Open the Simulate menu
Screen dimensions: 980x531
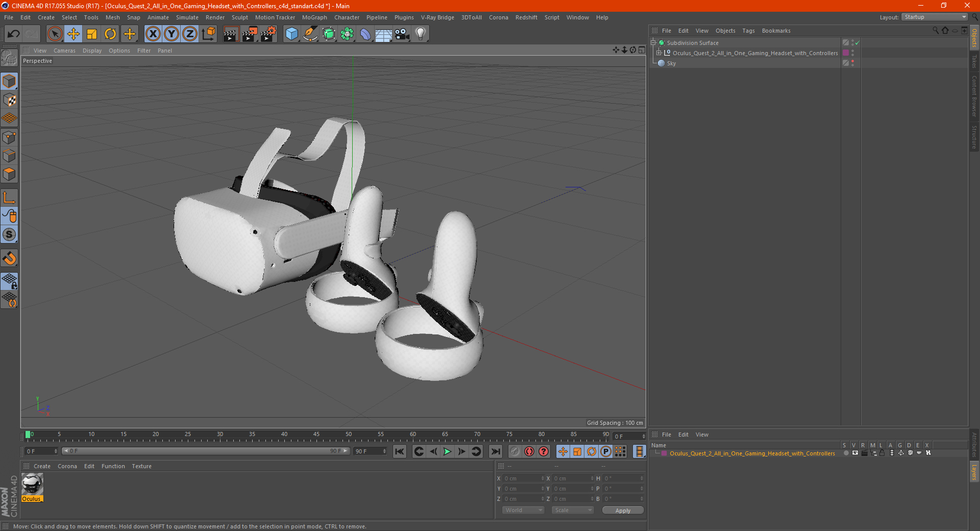point(187,17)
